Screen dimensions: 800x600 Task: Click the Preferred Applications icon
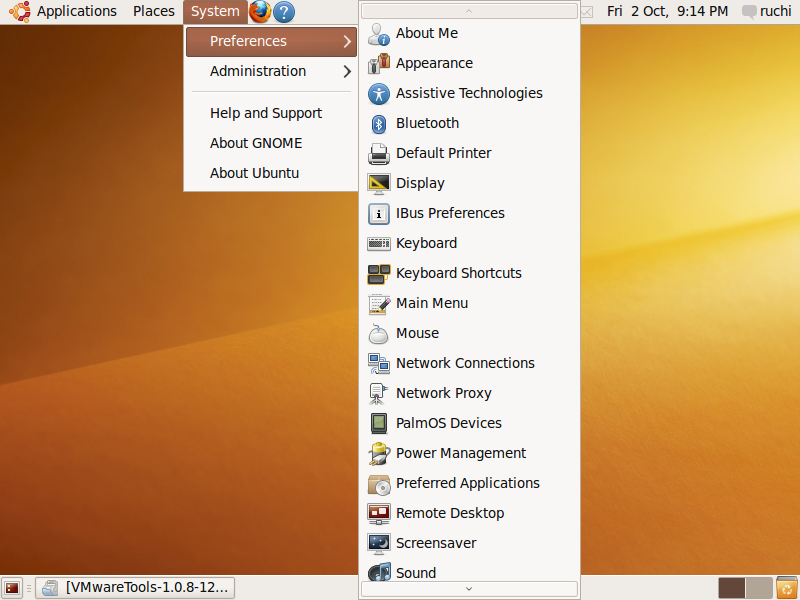point(379,484)
